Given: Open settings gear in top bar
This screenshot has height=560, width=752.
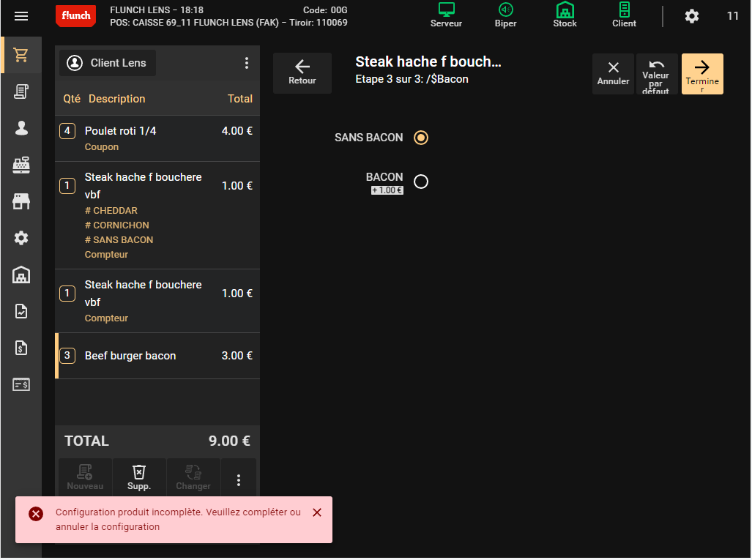Looking at the screenshot, I should 691,16.
